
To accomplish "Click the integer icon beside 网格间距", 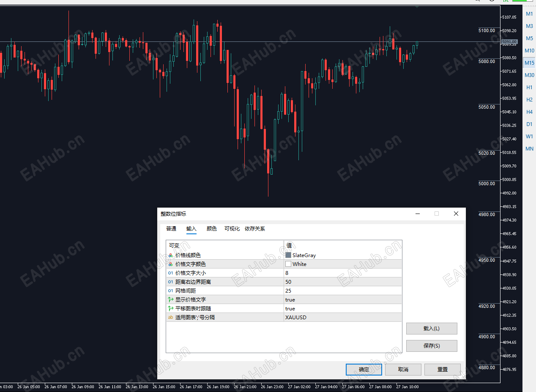I will pyautogui.click(x=170, y=291).
